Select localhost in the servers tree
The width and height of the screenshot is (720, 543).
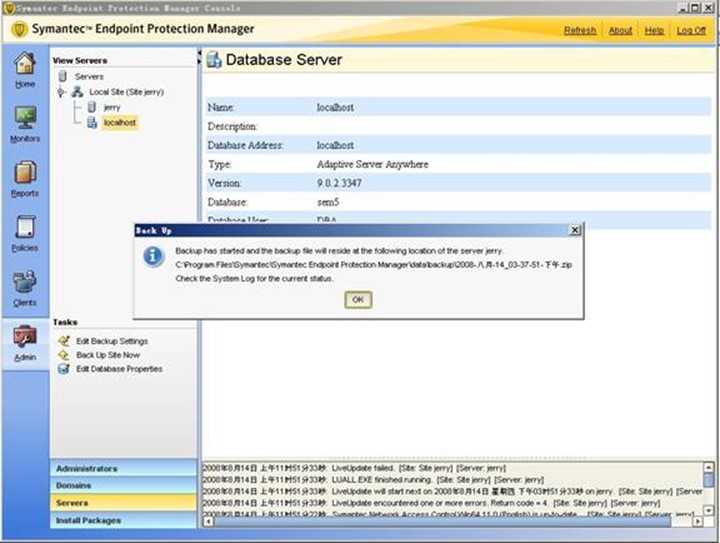pos(120,123)
